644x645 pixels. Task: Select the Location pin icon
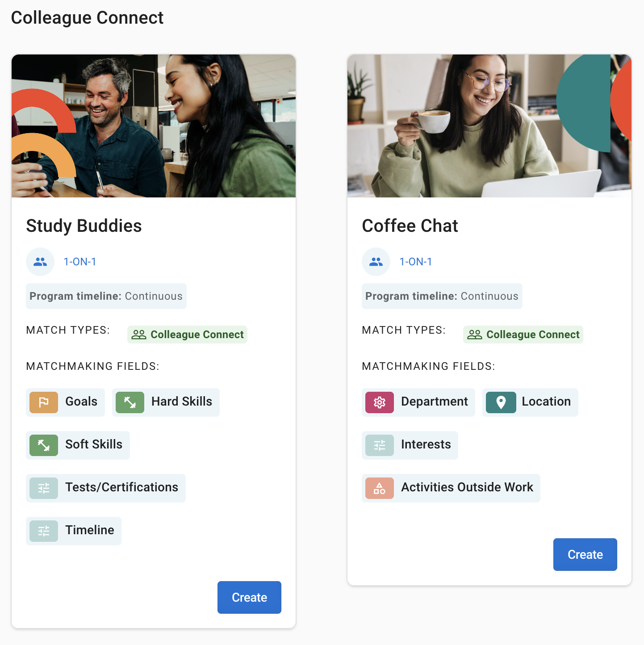pos(501,402)
